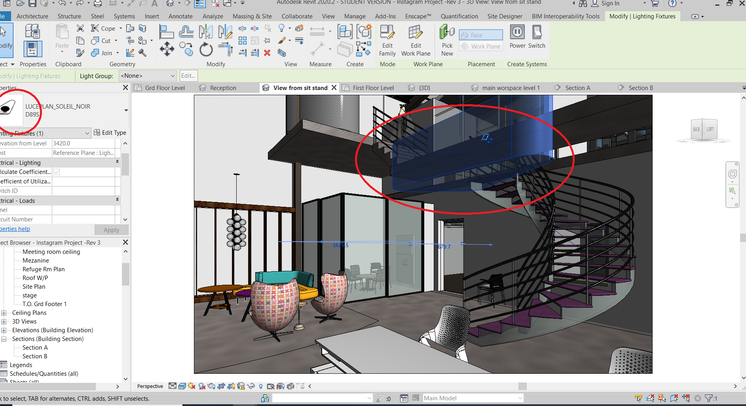This screenshot has height=406, width=746.
Task: Activate the Rotate tool icon
Action: tap(206, 49)
